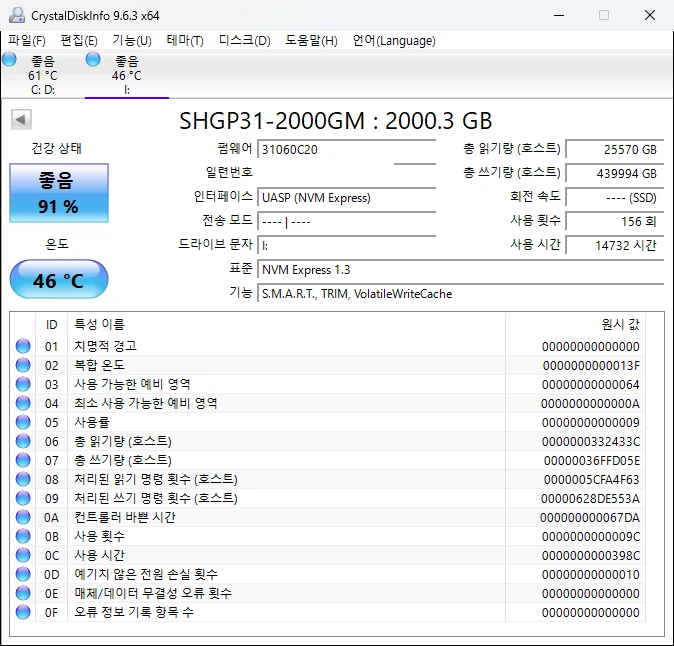Screen dimensions: 674x646
Task: Click the firmware field 31060C20
Action: tap(346, 150)
